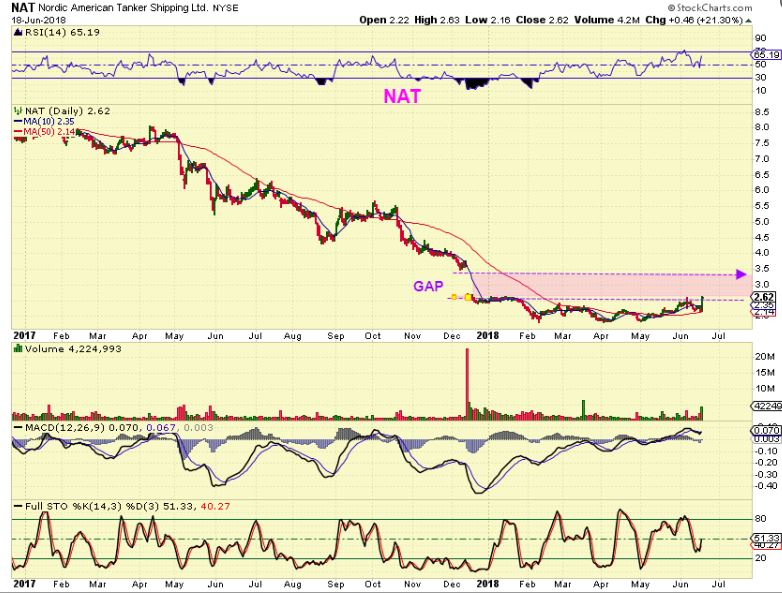Click the NAT (Daily) 2.62 legend

click(x=67, y=111)
